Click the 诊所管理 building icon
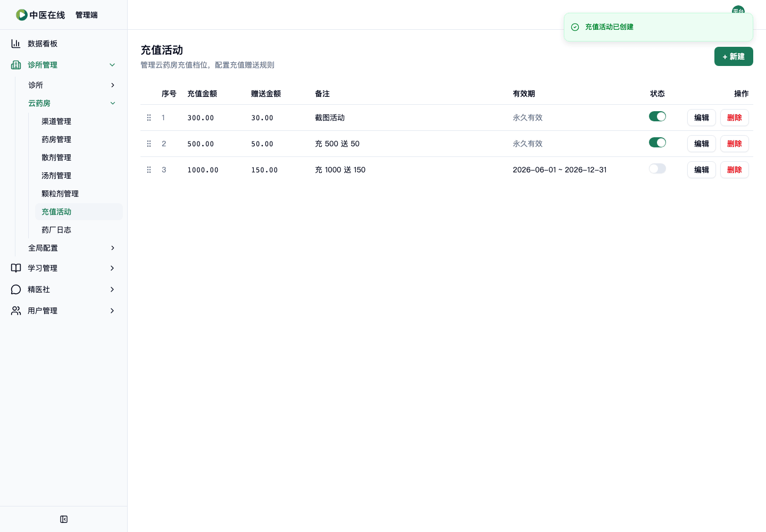The width and height of the screenshot is (766, 532). tap(16, 65)
